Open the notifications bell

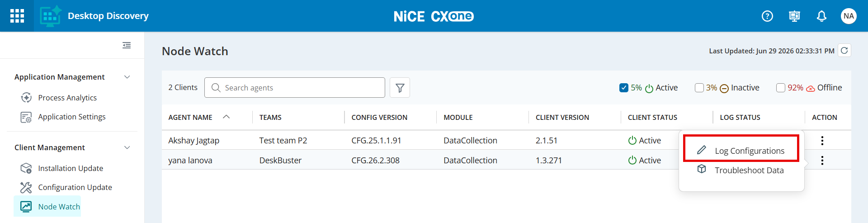tap(821, 16)
